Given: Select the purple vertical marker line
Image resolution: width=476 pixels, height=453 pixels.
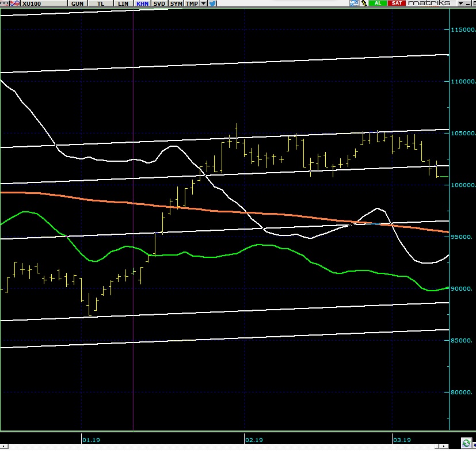Looking at the screenshot, I should [134, 219].
